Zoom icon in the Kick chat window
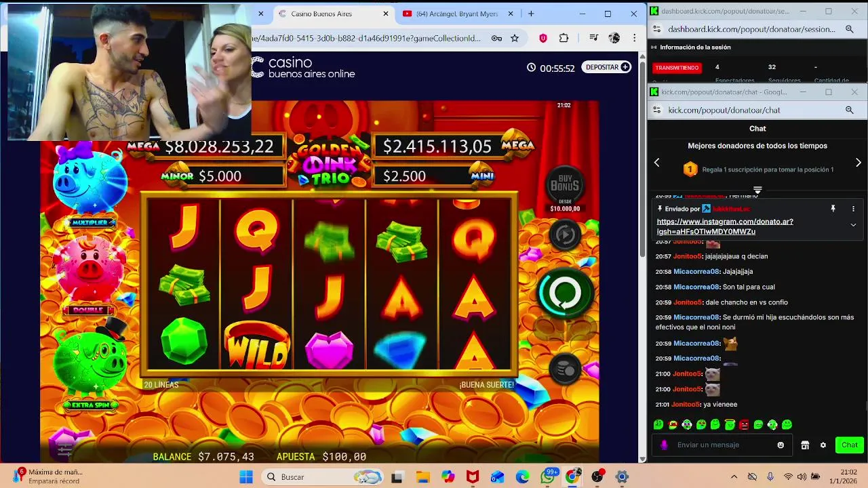Screen dimensions: 868x488 point(849,110)
